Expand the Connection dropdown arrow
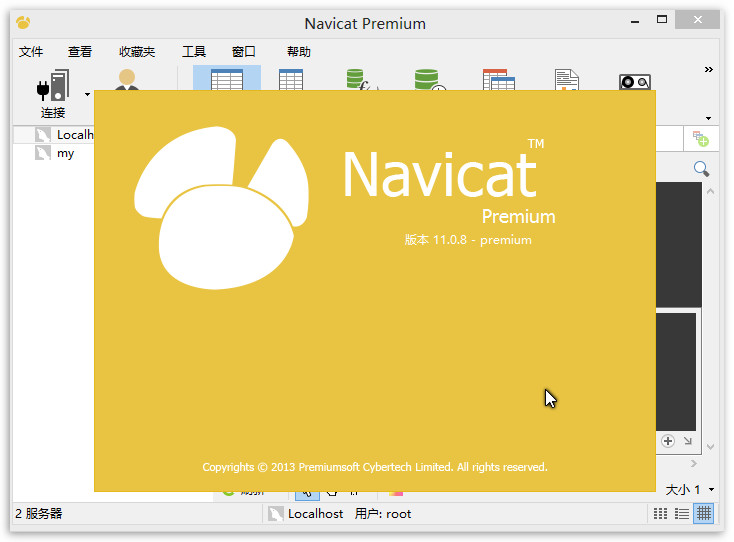The image size is (734, 542). coord(87,95)
